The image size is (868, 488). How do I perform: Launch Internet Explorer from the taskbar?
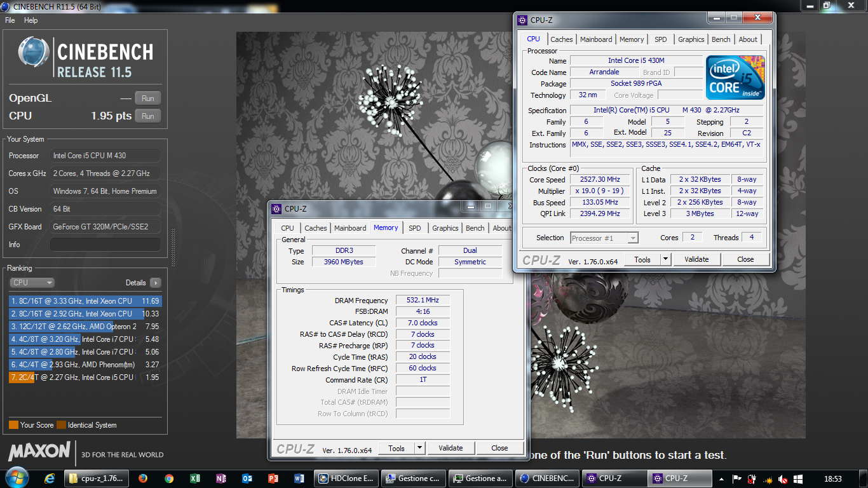click(x=50, y=478)
